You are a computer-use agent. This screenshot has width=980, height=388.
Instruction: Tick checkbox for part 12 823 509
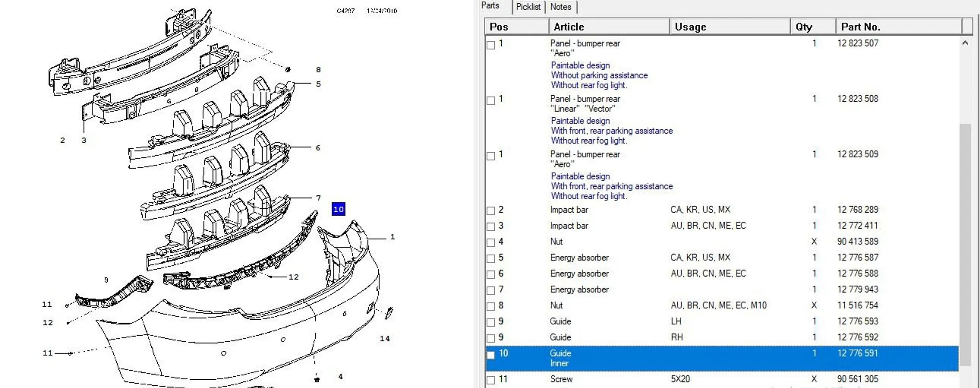(491, 156)
